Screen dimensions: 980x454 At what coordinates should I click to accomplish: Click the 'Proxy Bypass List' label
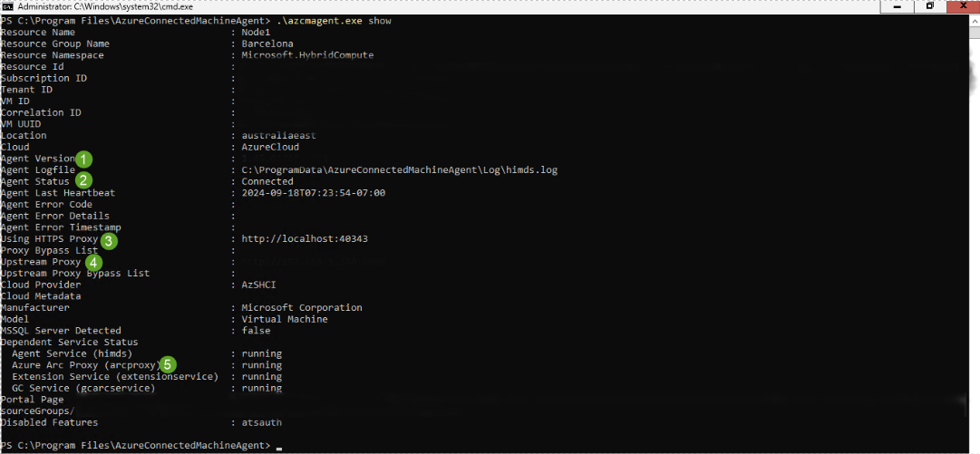click(x=49, y=250)
